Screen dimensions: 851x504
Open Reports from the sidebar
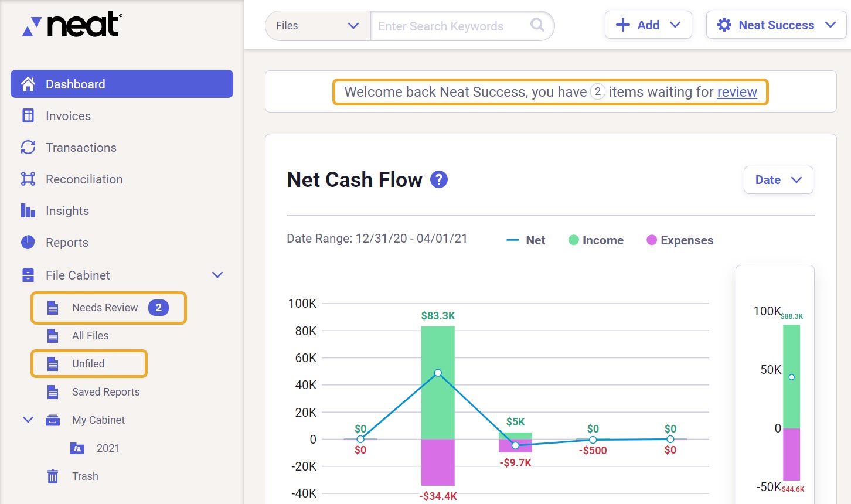(67, 243)
